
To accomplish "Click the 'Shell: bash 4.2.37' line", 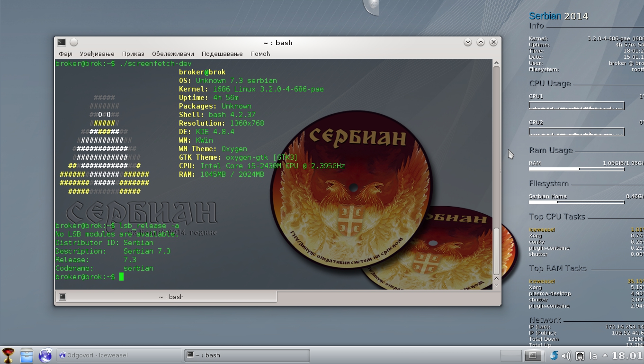I will point(217,115).
